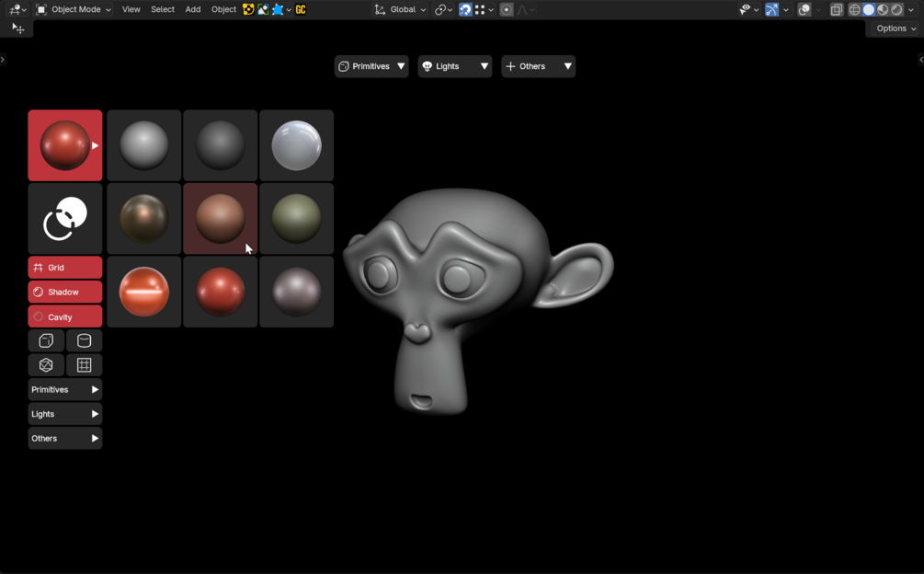This screenshot has width=924, height=574.
Task: Expand the Primitives submenu in left panel
Action: (x=65, y=389)
